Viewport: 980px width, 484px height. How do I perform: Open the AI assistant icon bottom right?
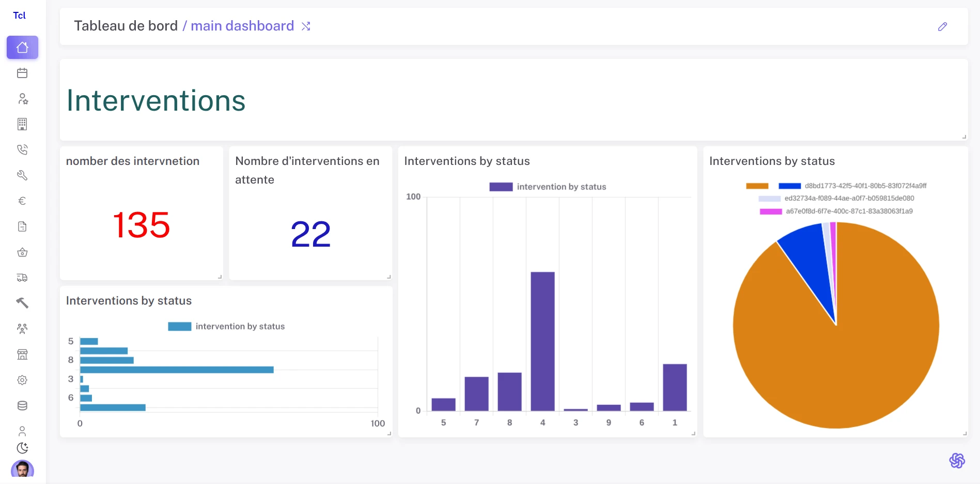click(x=957, y=461)
